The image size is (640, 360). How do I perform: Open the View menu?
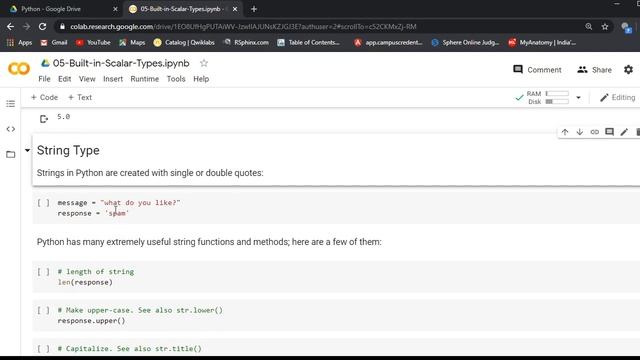(87, 79)
